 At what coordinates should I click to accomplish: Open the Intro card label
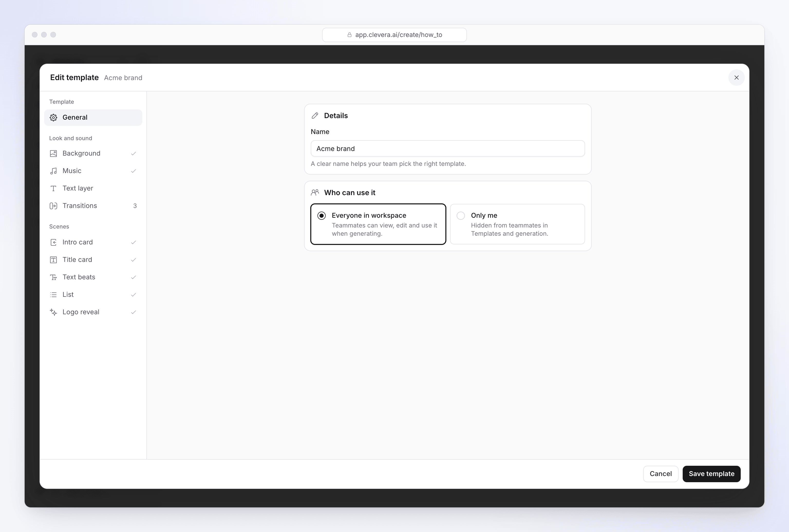77,242
